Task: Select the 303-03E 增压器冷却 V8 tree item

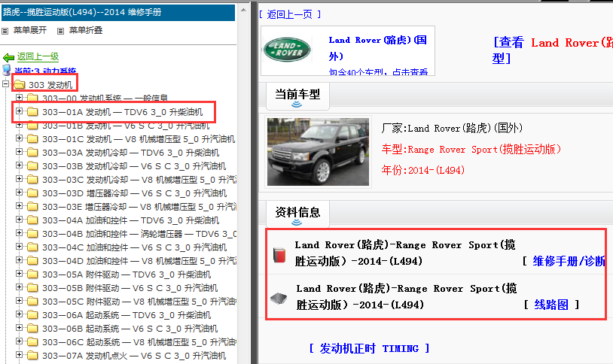Action: coord(139,207)
